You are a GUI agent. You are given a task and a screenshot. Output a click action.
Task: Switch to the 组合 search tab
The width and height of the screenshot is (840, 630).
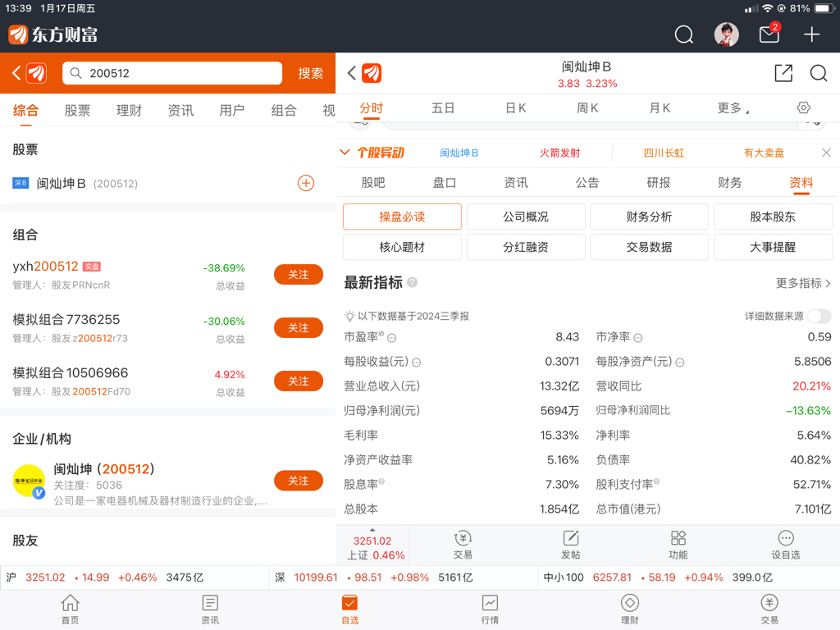coord(284,111)
